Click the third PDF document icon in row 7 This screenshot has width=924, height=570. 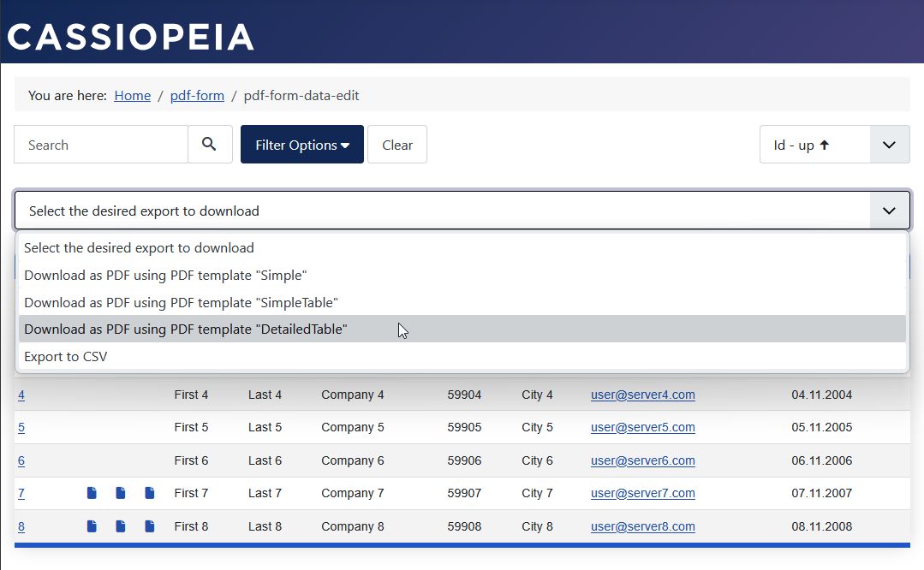click(149, 493)
